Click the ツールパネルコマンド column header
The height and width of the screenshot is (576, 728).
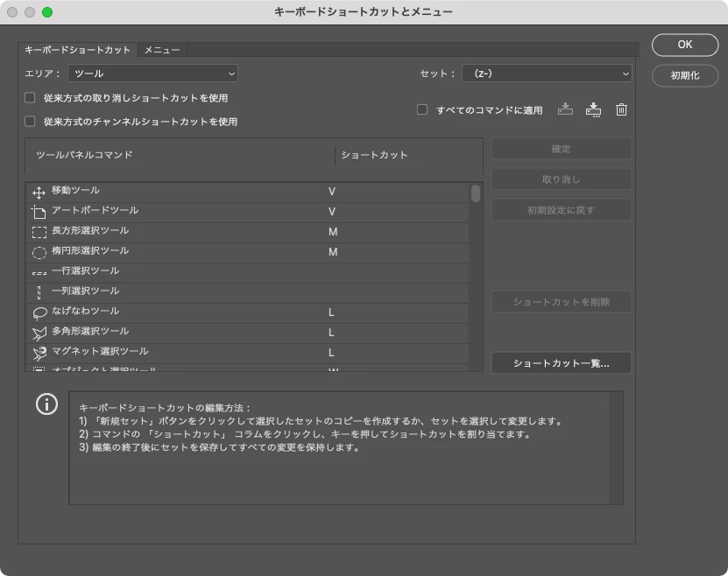[84, 155]
